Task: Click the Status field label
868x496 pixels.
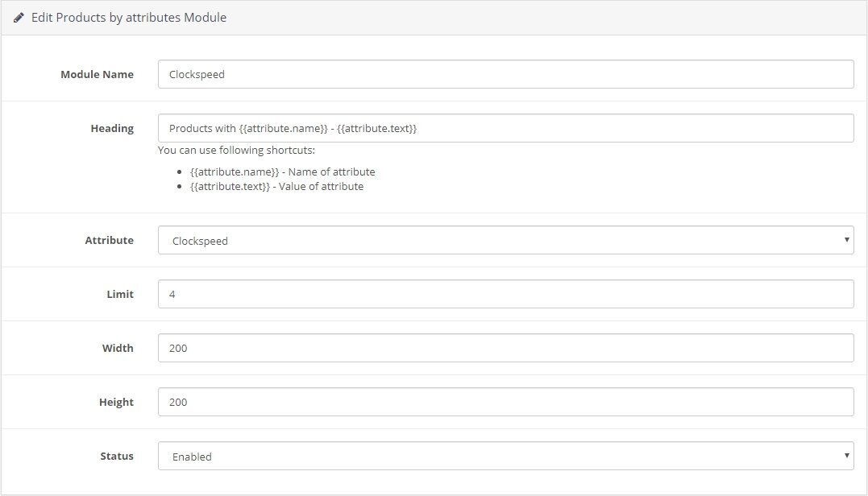Action: pyautogui.click(x=117, y=456)
